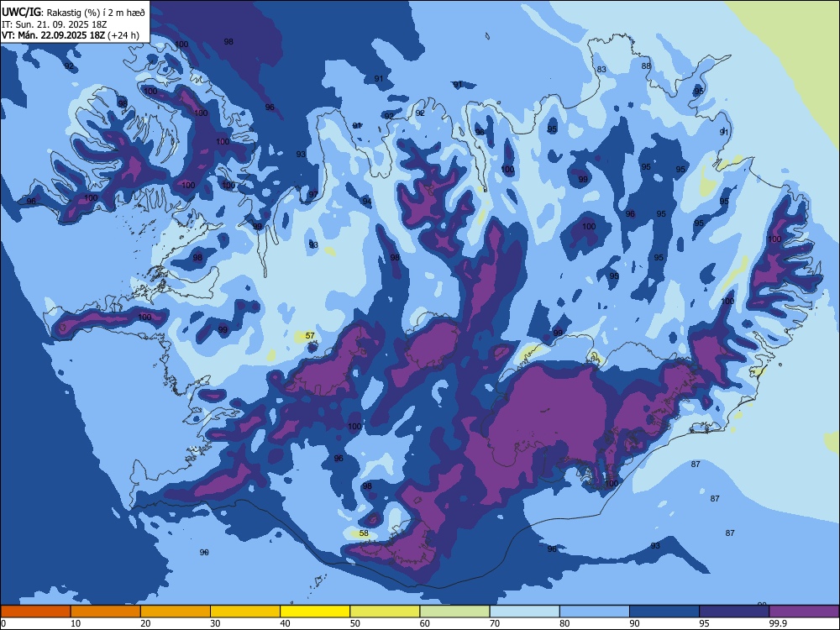Screen dimensions: 840x630
Task: Click the map humidity value '97'
Action: pos(313,194)
